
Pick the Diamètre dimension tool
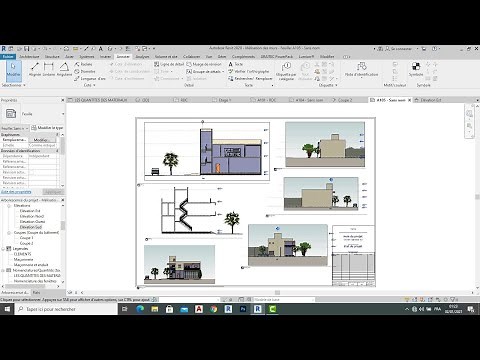click(x=85, y=71)
